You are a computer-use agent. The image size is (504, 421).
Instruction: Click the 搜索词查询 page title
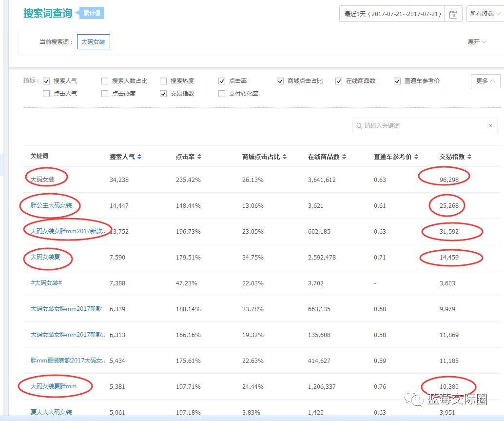pyautogui.click(x=48, y=13)
